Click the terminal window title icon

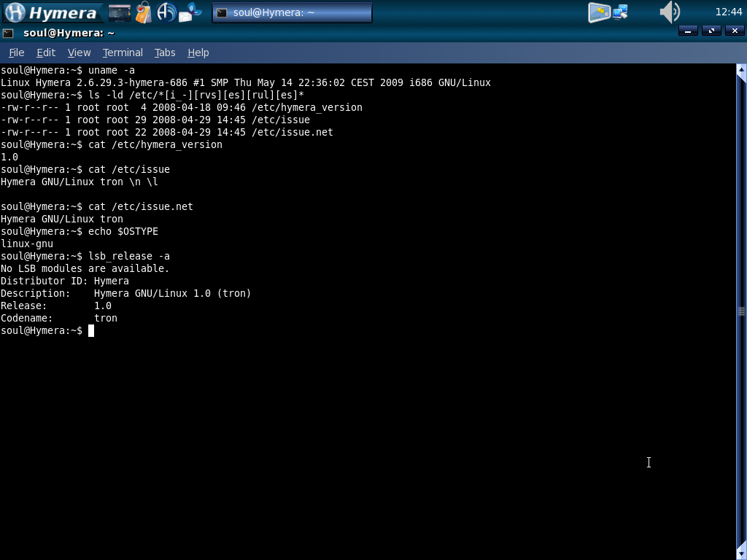click(7, 33)
